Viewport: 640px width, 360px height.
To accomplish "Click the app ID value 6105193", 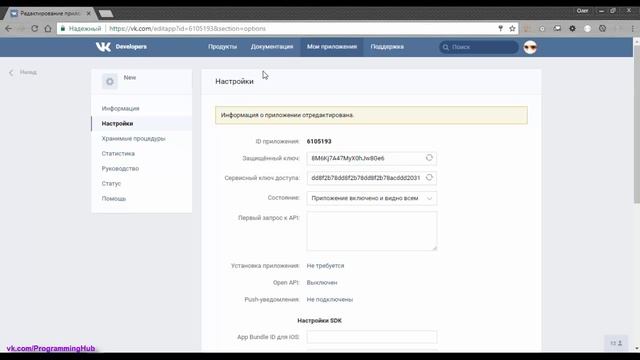I will (319, 142).
